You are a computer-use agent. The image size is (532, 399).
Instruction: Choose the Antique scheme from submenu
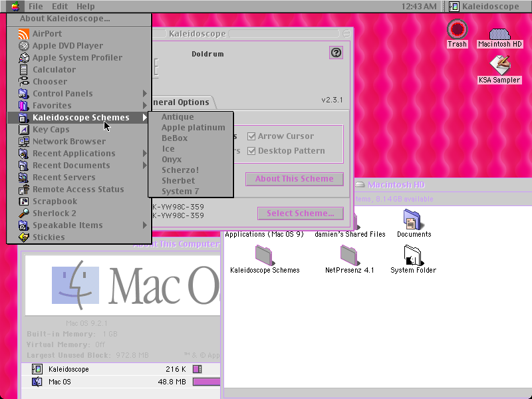(191, 117)
